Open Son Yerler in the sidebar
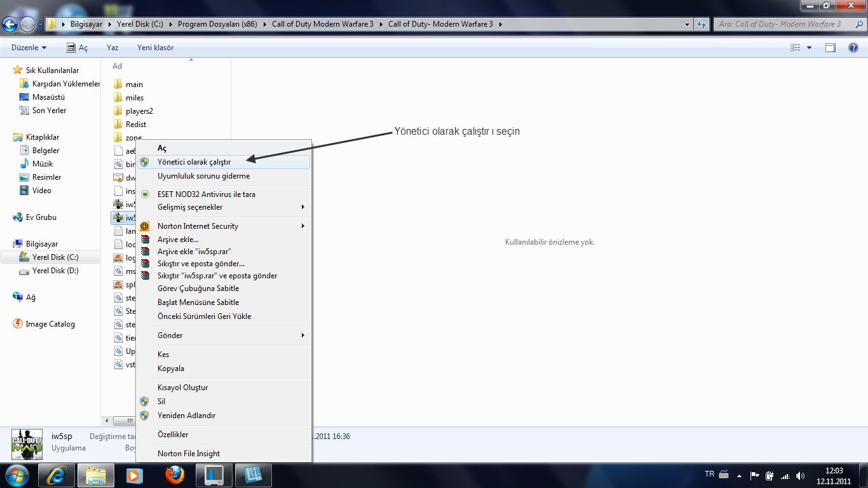This screenshot has height=488, width=868. (x=43, y=111)
